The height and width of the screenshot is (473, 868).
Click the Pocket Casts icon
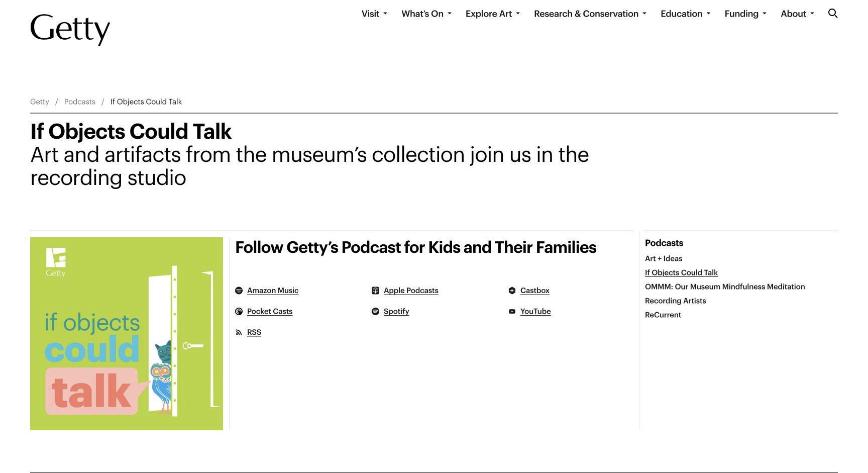pyautogui.click(x=239, y=312)
